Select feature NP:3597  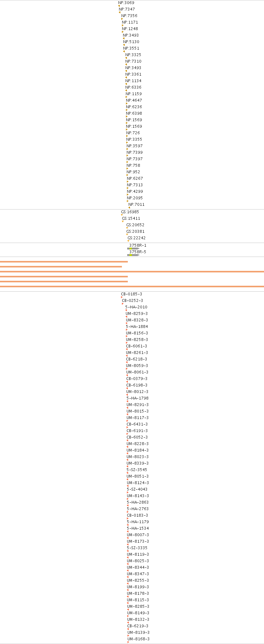click(135, 146)
